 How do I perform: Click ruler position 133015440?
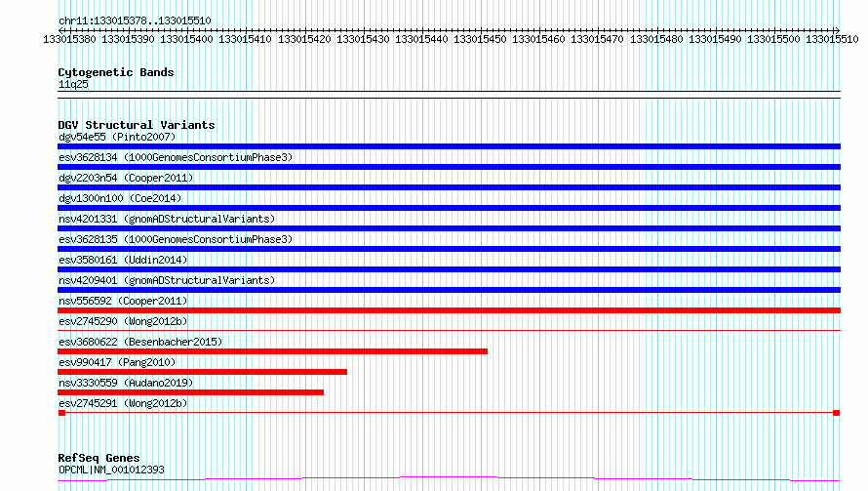[x=421, y=39]
